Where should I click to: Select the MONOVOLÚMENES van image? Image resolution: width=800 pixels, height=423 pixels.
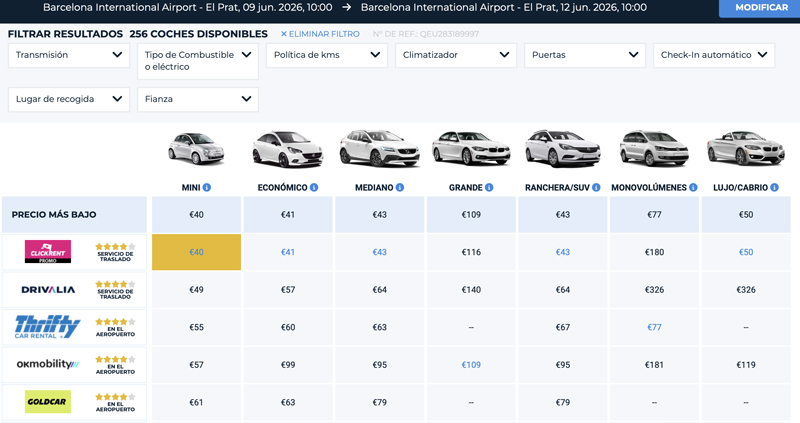[x=654, y=148]
